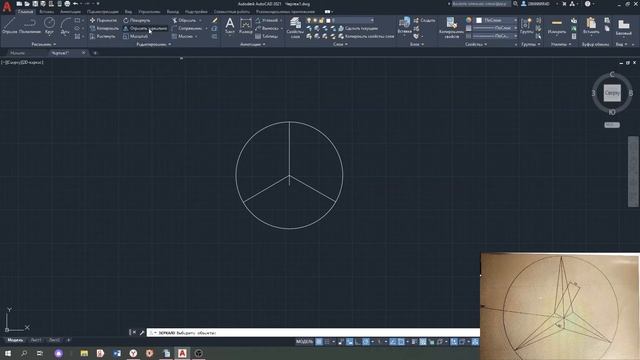Click the help search input field
The height and width of the screenshot is (360, 640).
pyautogui.click(x=481, y=4)
